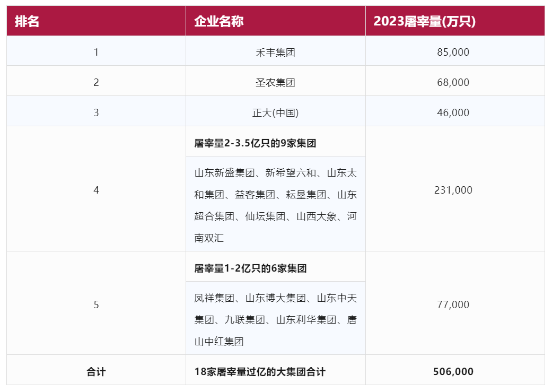
Task: Select the 46,000 value cell
Action: point(455,111)
